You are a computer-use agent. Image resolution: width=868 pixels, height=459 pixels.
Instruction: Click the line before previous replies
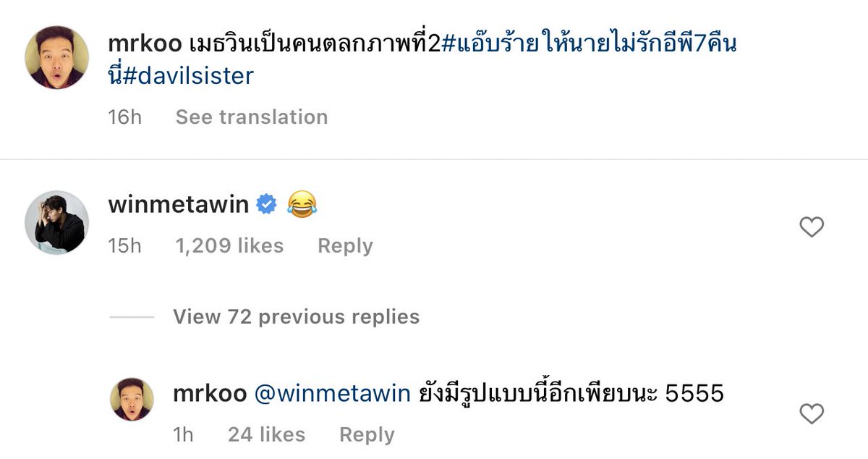click(132, 317)
